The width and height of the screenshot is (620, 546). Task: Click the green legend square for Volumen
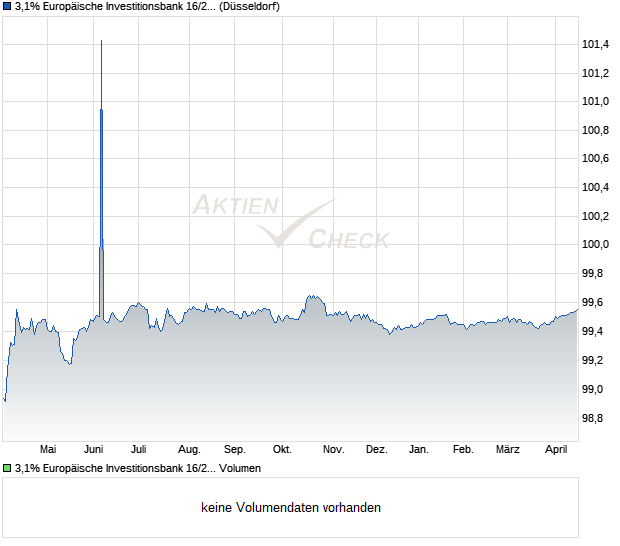click(7, 469)
